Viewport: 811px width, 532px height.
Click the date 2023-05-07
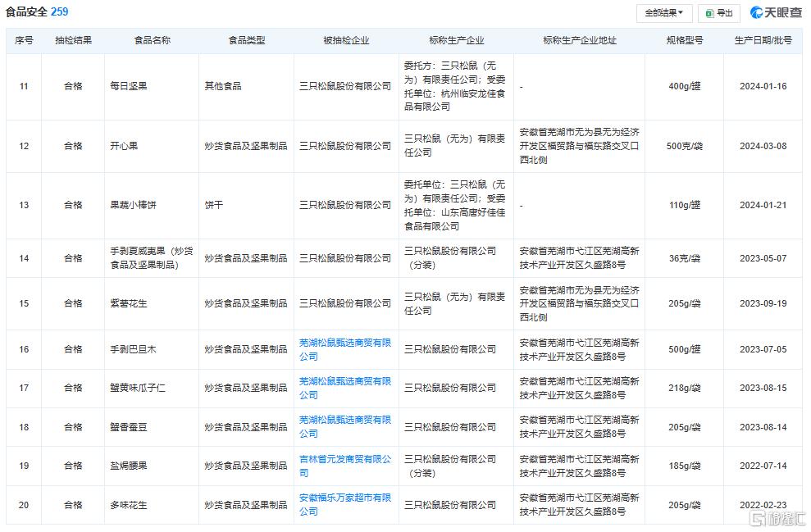(x=763, y=258)
